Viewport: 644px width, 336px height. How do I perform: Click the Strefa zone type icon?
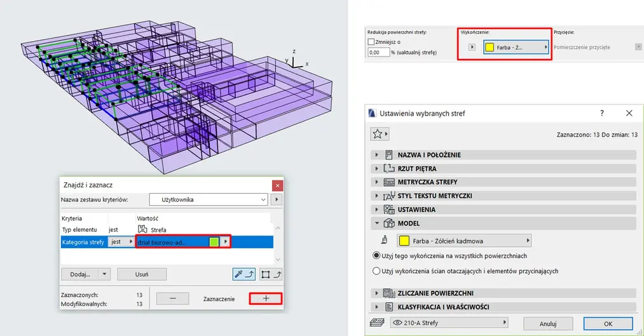point(142,229)
